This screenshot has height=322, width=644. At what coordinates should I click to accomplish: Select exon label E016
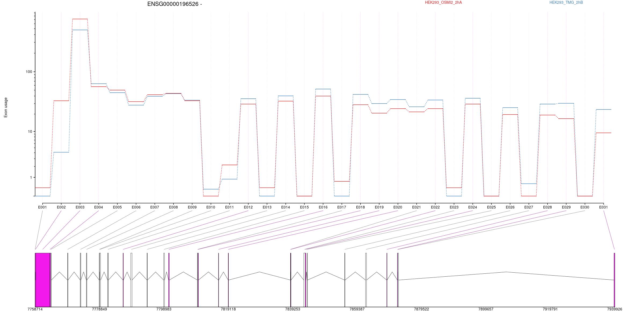point(323,207)
